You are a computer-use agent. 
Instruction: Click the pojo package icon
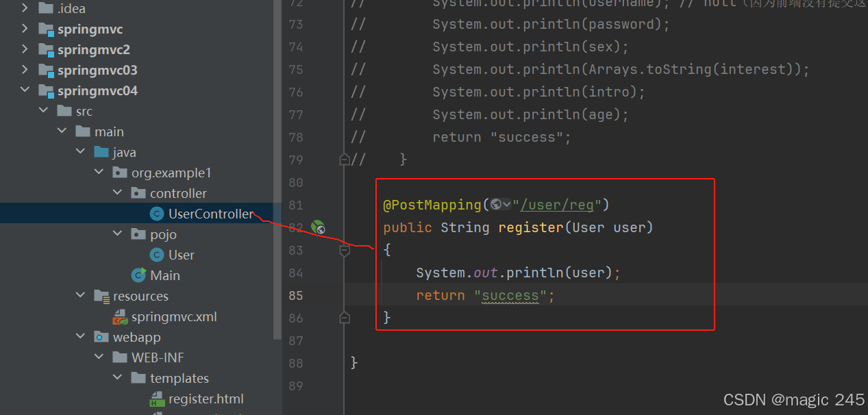(138, 234)
